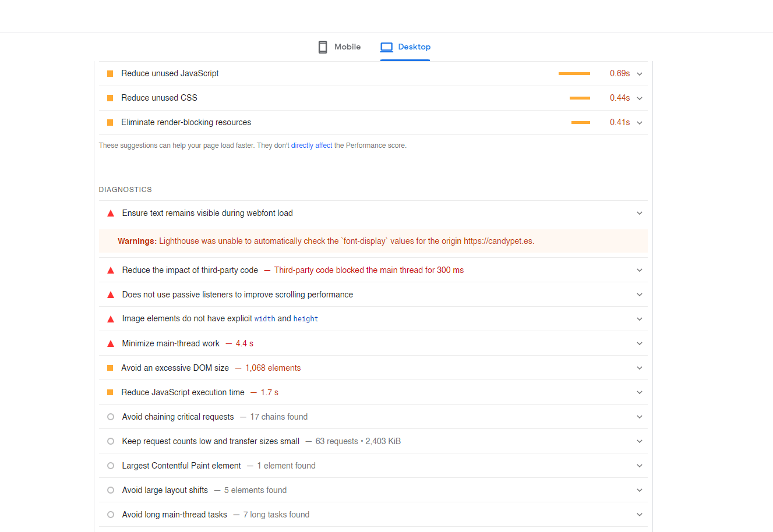Viewport: 773px width, 532px height.
Task: Open Keep request counts low audit row
Action: (373, 441)
